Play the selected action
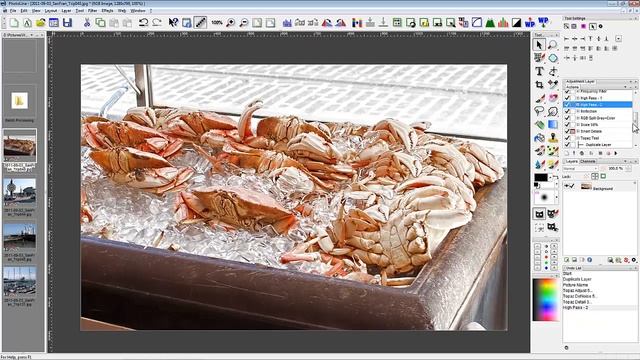The height and width of the screenshot is (360, 640). pyautogui.click(x=616, y=153)
